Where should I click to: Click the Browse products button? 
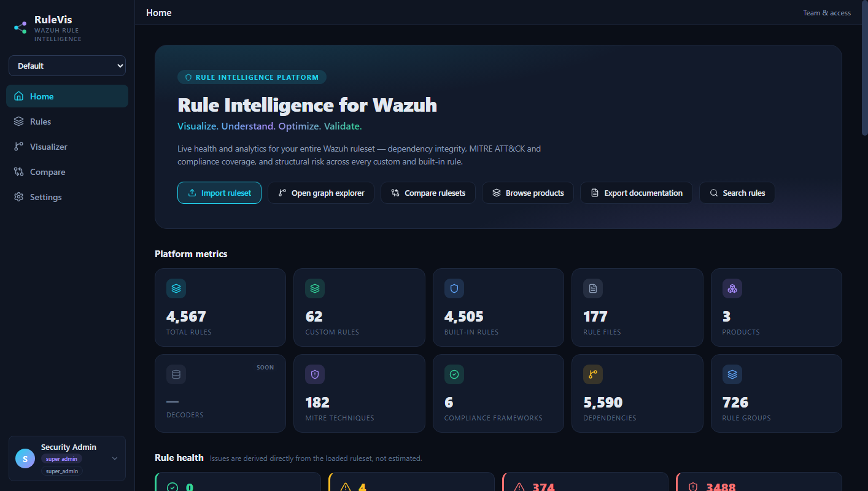(x=528, y=193)
